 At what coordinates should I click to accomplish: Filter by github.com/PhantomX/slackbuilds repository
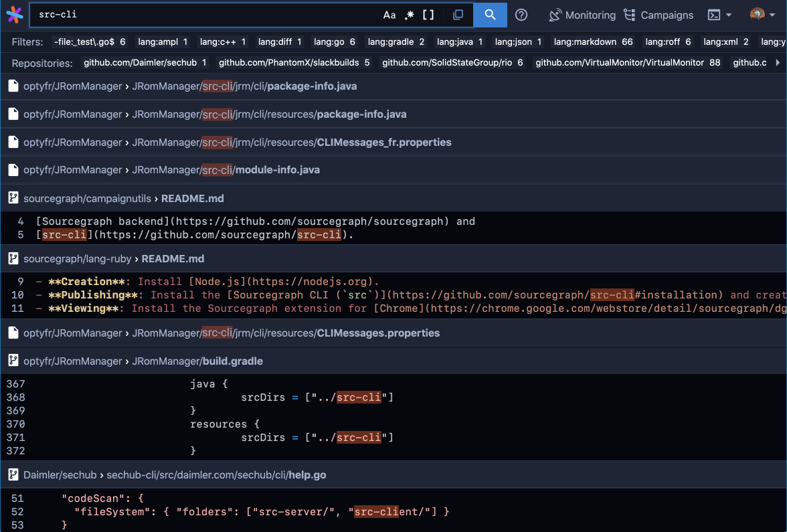point(294,63)
